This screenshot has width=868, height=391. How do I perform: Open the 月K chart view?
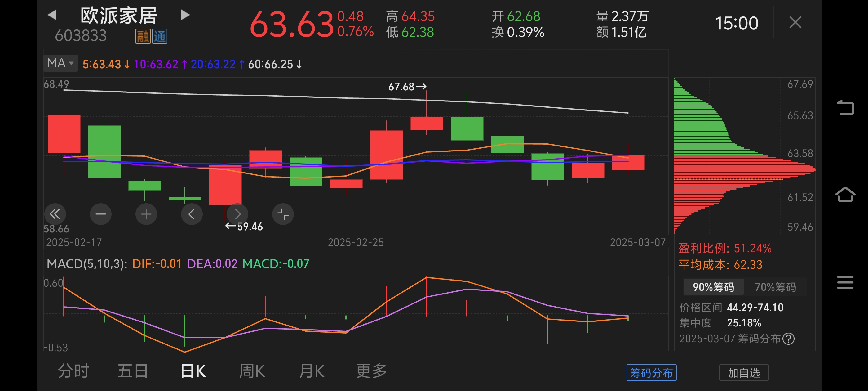311,371
